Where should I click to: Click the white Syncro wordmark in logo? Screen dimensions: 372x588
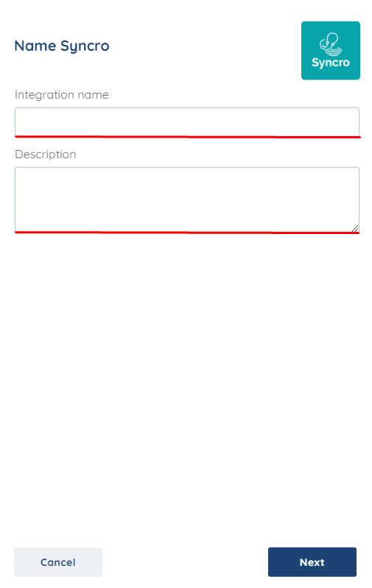[x=331, y=63]
